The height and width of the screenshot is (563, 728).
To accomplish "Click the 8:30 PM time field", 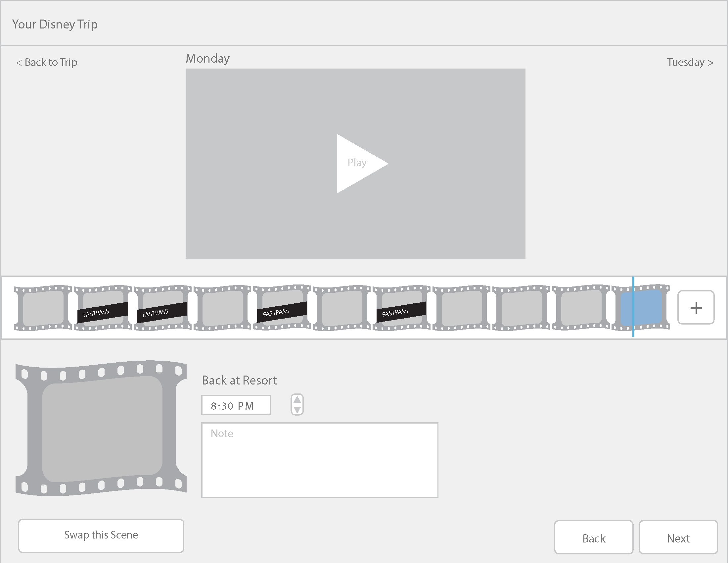I will tap(236, 405).
